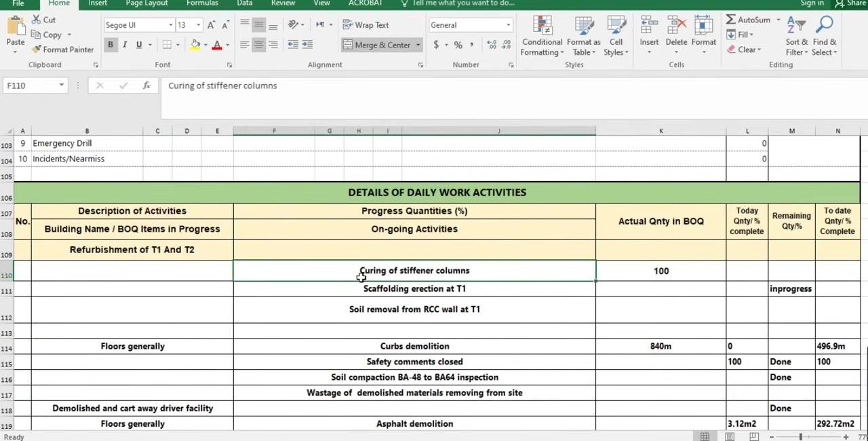The image size is (868, 441).
Task: Switch to the Data tab
Action: coord(245,3)
